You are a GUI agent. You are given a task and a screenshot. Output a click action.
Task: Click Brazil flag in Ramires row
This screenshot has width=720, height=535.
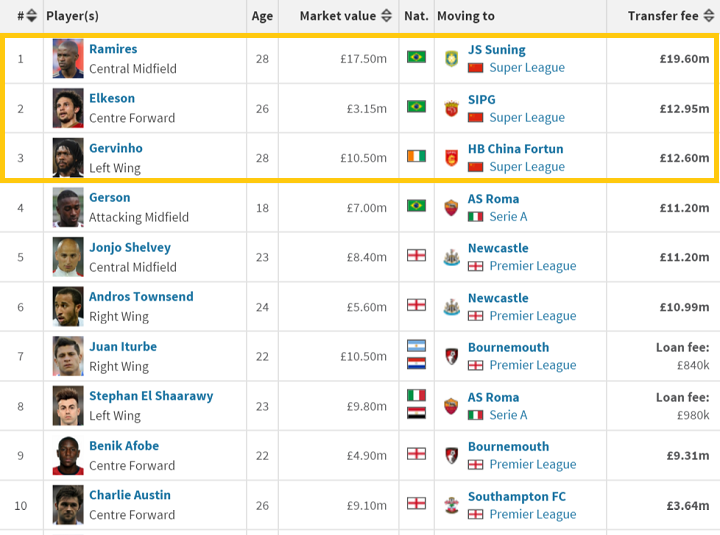(416, 57)
